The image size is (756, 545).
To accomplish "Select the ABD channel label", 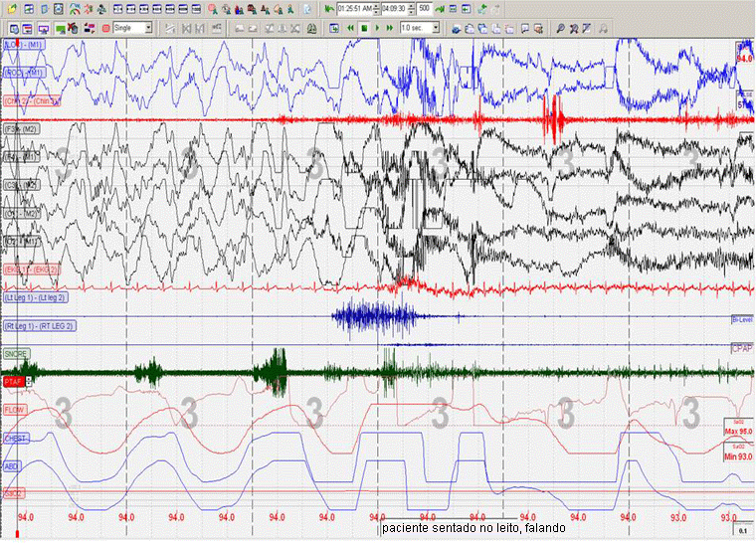I will click(x=13, y=465).
